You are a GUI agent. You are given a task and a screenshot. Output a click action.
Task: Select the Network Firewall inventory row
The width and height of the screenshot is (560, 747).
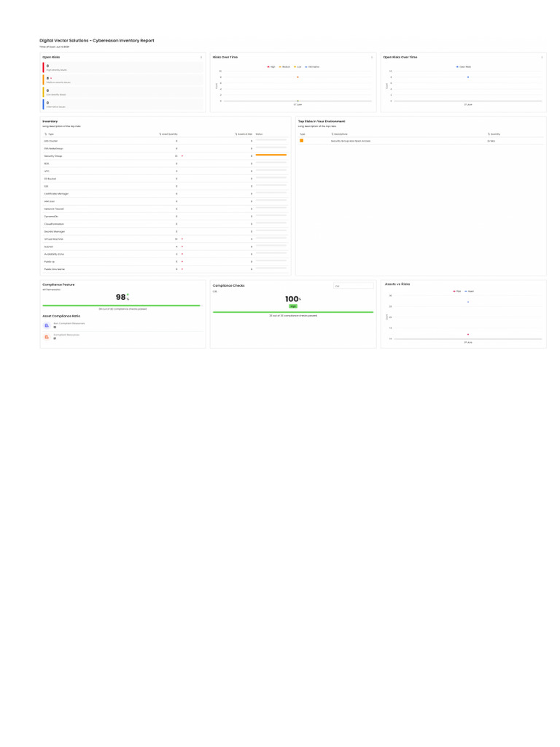click(x=166, y=209)
